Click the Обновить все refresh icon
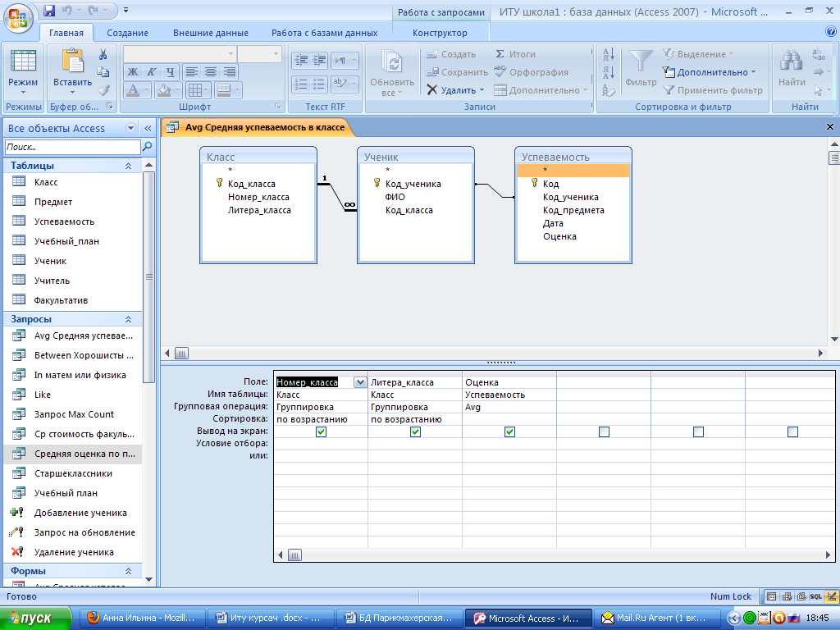Image resolution: width=840 pixels, height=630 pixels. [x=391, y=62]
